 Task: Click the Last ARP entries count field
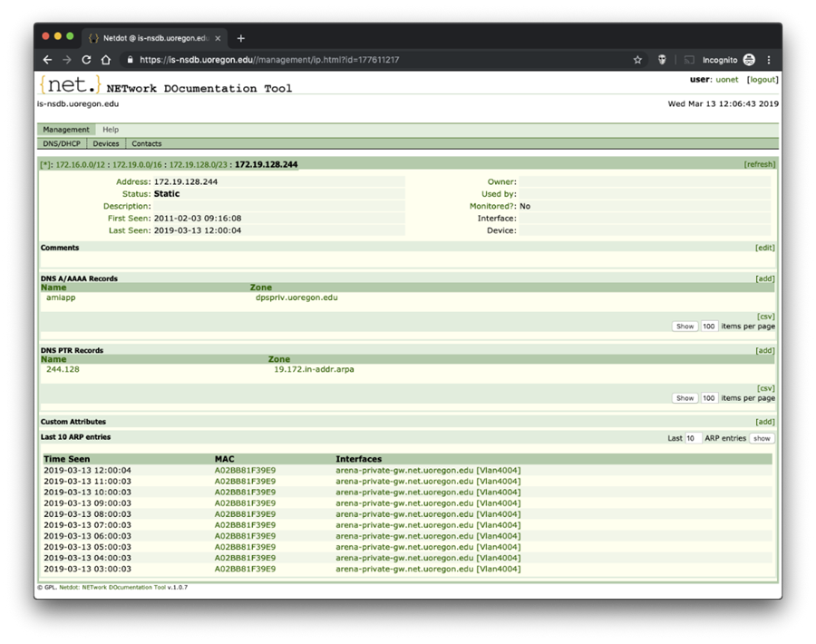coord(693,438)
